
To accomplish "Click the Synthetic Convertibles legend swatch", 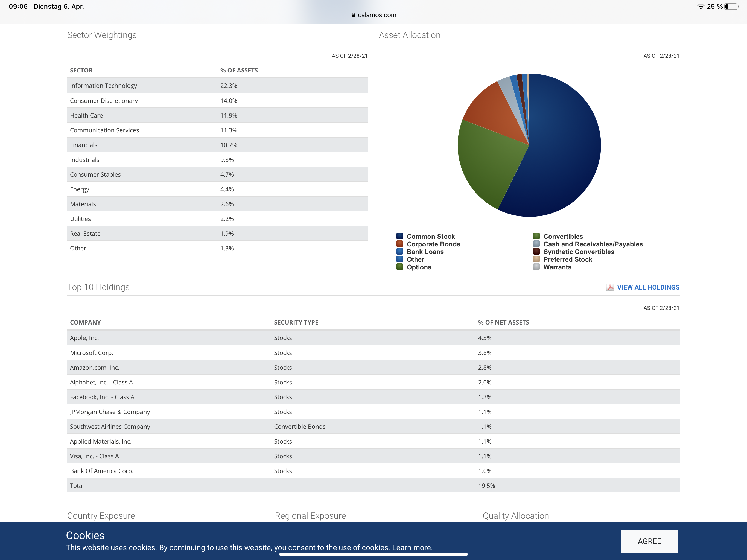I will click(536, 252).
